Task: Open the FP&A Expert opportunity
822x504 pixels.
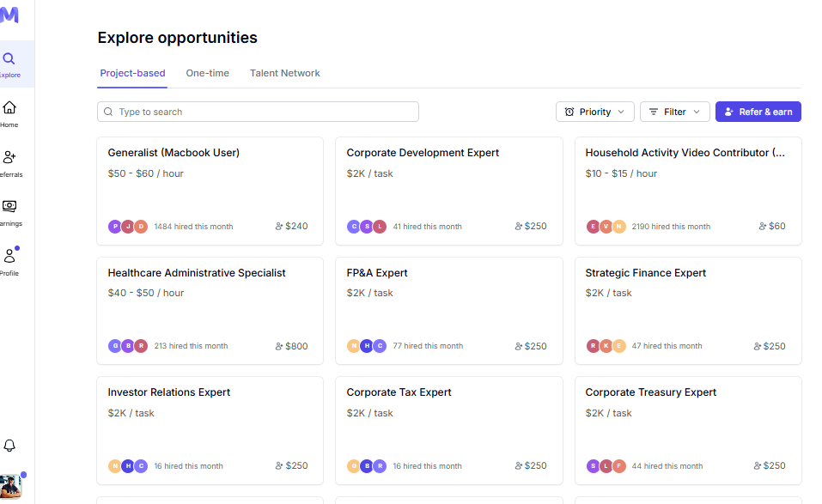Action: pyautogui.click(x=449, y=311)
